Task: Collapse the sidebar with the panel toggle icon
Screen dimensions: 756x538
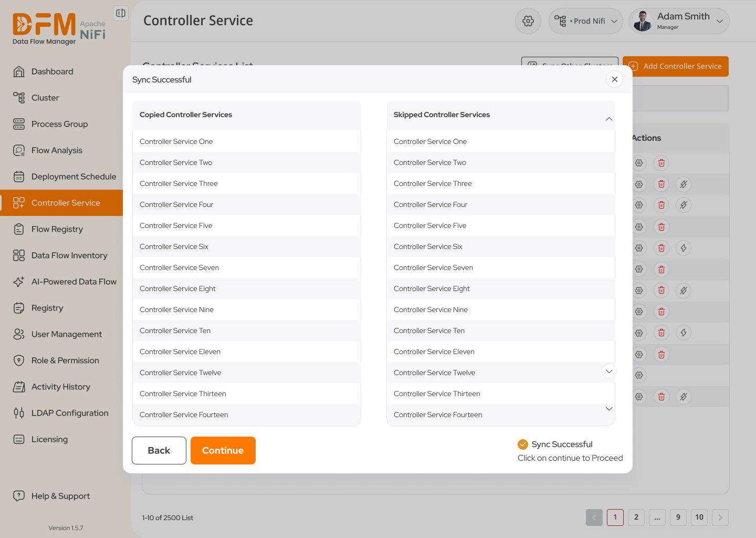Action: point(121,13)
